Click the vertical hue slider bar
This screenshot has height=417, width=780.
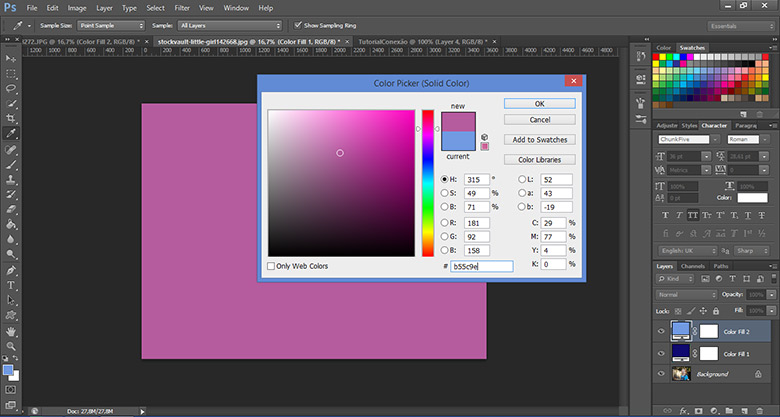[427, 182]
